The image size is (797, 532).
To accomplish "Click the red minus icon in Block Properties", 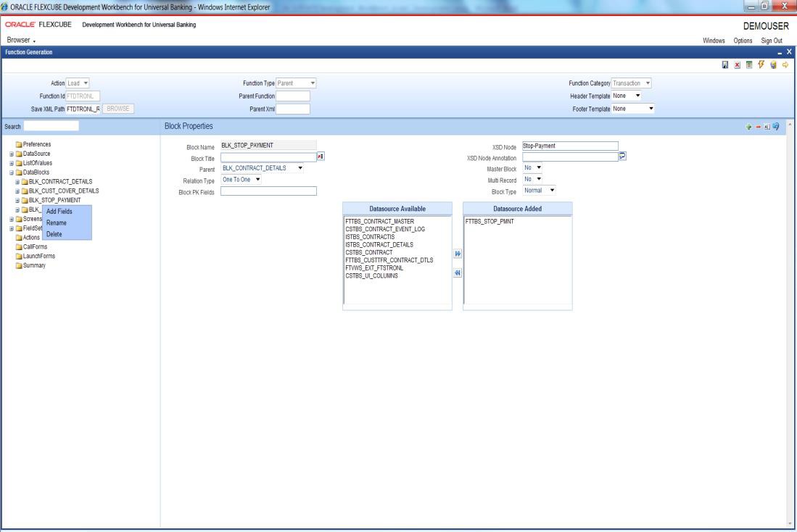I will point(758,127).
